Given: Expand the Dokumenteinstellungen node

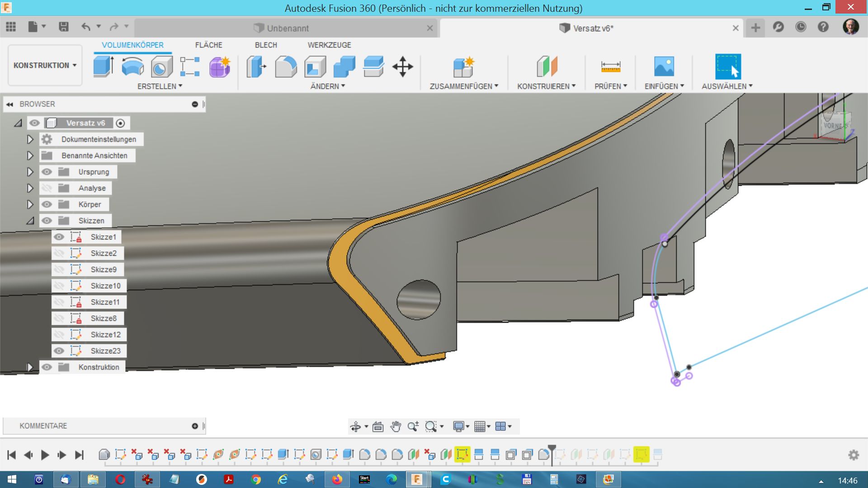Looking at the screenshot, I should (x=30, y=139).
